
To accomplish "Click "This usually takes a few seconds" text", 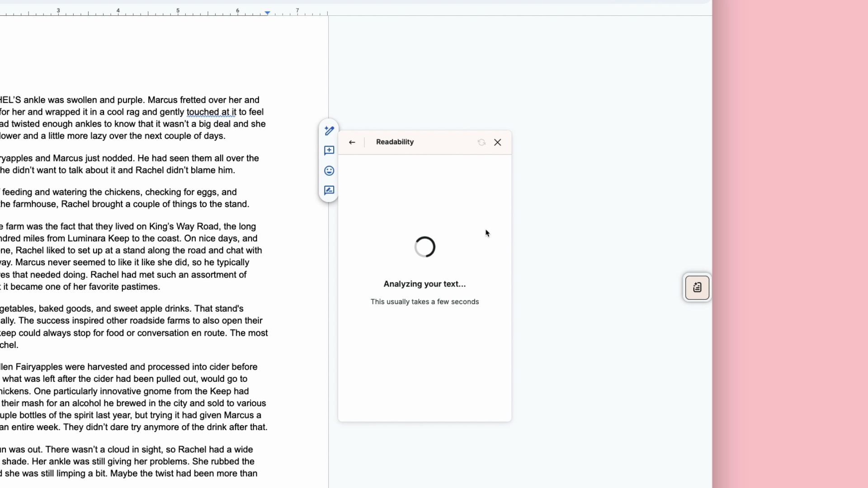I will click(x=425, y=302).
